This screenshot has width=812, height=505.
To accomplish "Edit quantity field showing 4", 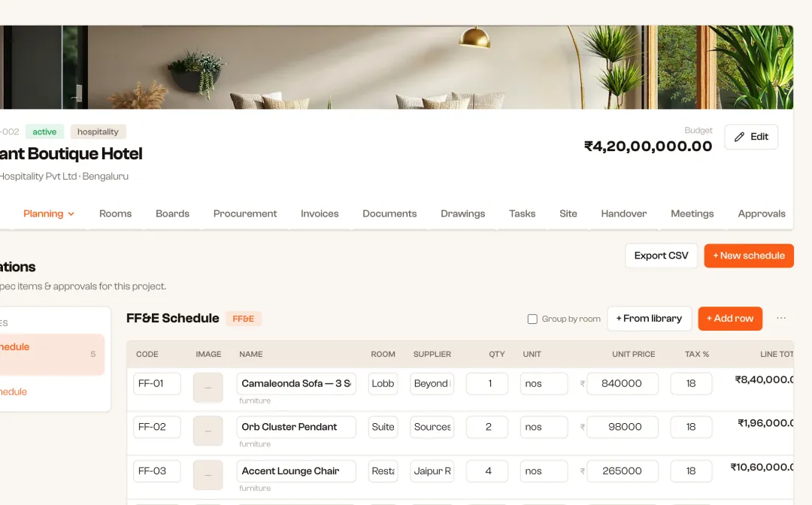I will 486,471.
